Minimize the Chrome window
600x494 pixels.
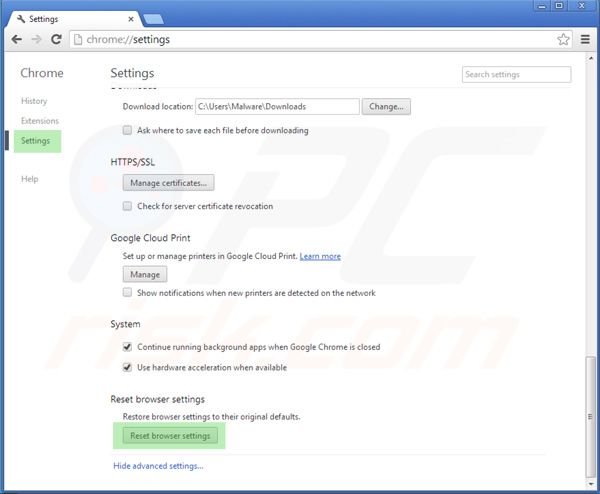542,6
